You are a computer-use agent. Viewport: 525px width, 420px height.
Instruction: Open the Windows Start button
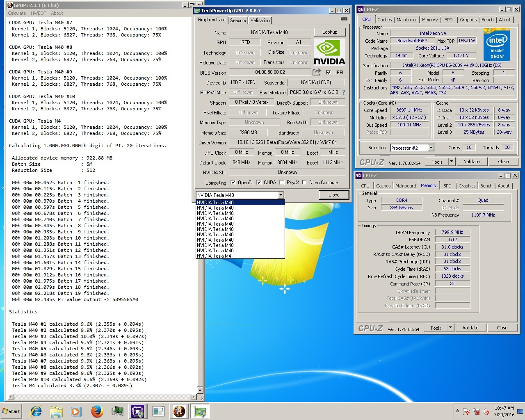click(11, 411)
